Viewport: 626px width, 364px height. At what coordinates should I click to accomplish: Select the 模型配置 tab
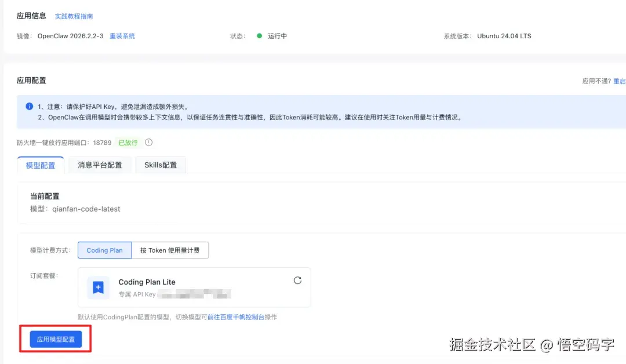point(39,165)
